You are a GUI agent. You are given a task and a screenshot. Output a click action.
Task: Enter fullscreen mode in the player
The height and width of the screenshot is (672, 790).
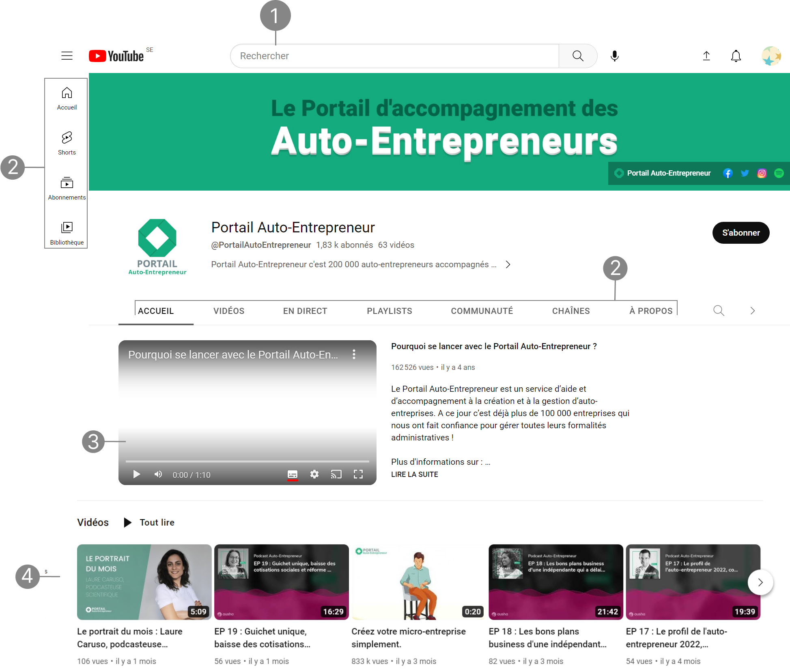[x=358, y=474]
